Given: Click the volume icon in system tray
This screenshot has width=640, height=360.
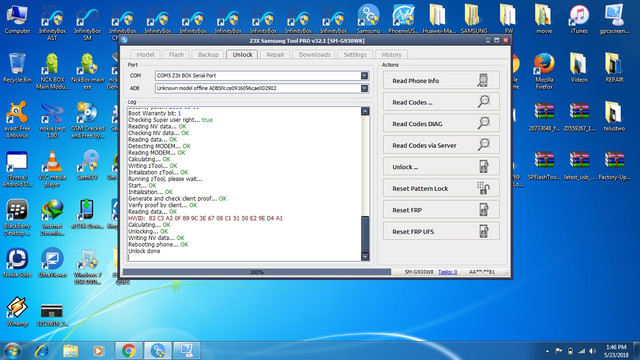Looking at the screenshot, I should point(593,351).
